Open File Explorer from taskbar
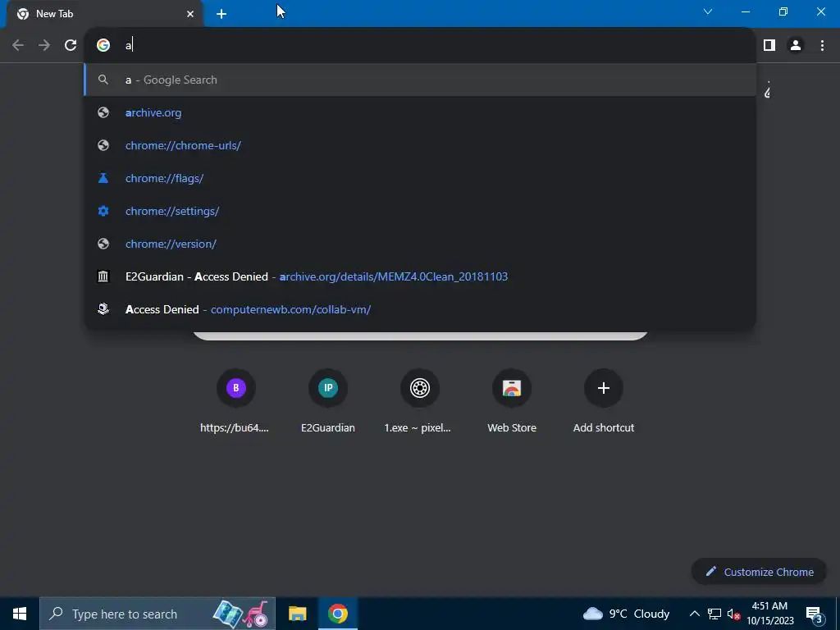Screen dimensions: 840x630 point(297,614)
